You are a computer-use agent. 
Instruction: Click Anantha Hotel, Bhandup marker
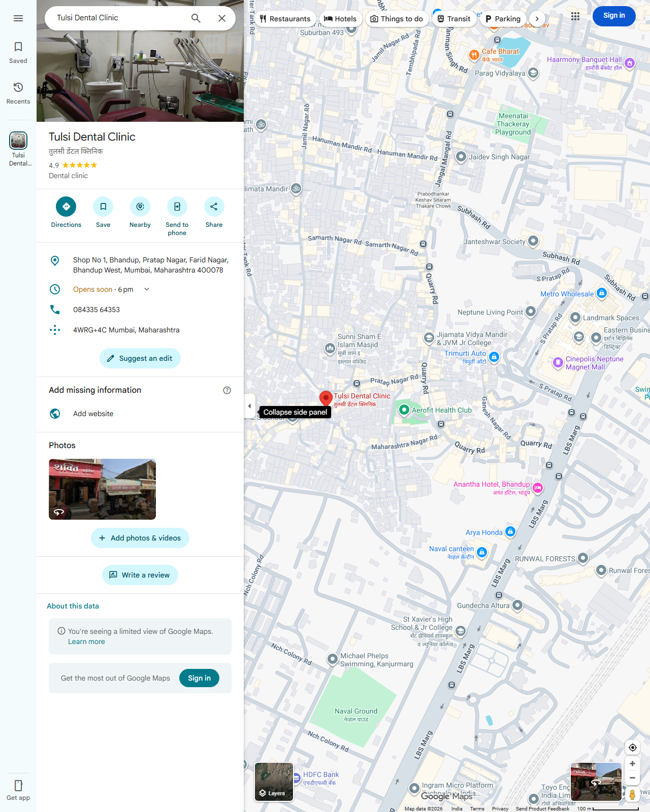coord(538,488)
